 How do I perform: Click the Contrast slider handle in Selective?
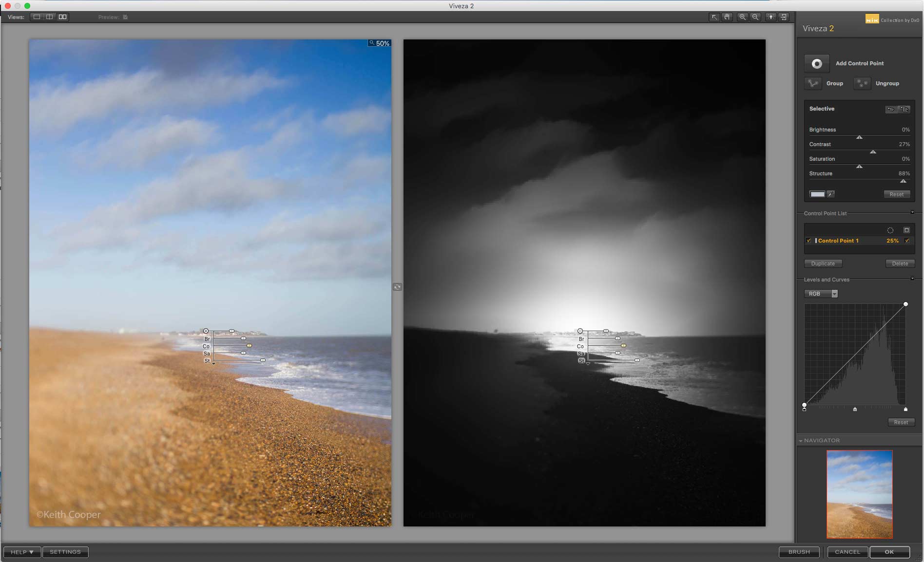click(x=873, y=152)
